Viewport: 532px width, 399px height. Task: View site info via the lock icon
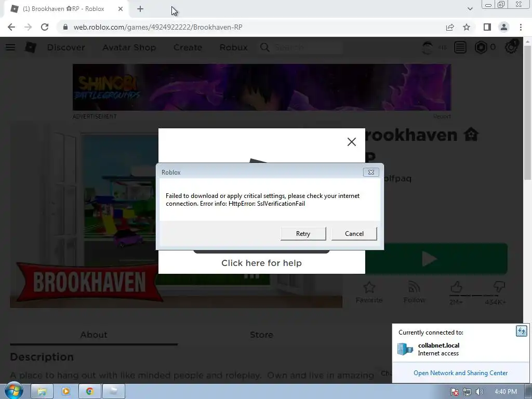(x=65, y=27)
